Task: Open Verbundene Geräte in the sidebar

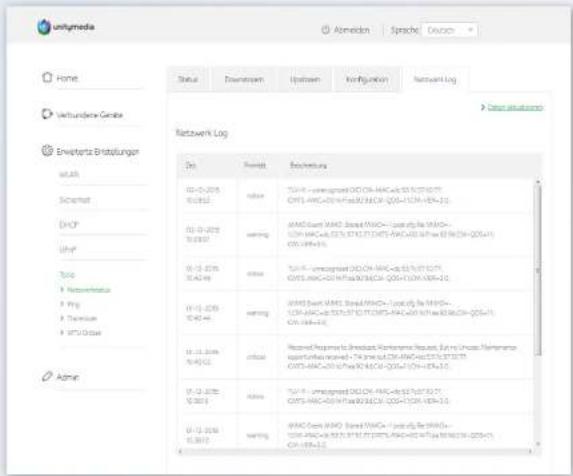Action: [x=90, y=115]
